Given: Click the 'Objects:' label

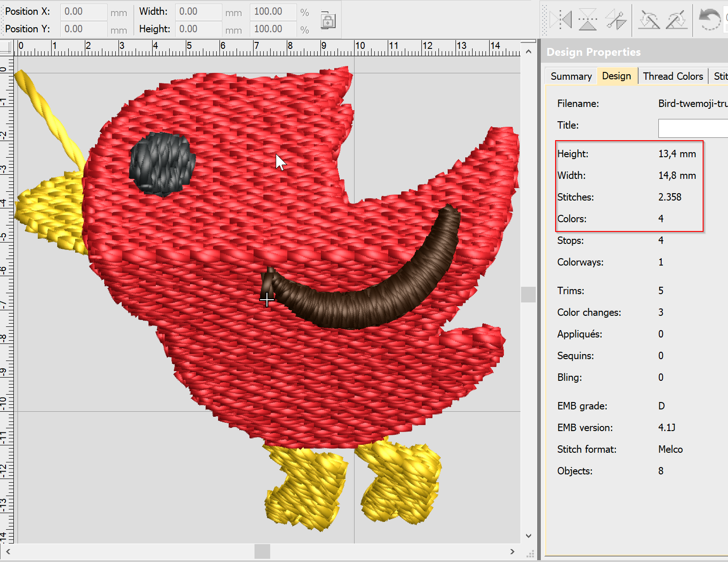Looking at the screenshot, I should 574,471.
